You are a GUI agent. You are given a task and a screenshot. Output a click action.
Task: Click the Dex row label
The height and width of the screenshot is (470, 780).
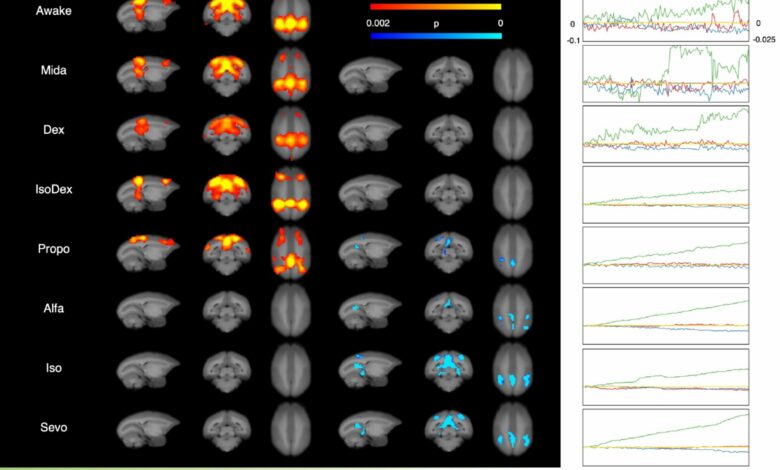(x=53, y=130)
